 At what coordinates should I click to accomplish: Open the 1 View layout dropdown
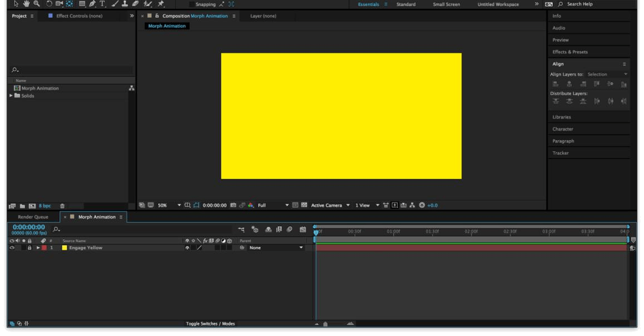pos(367,205)
